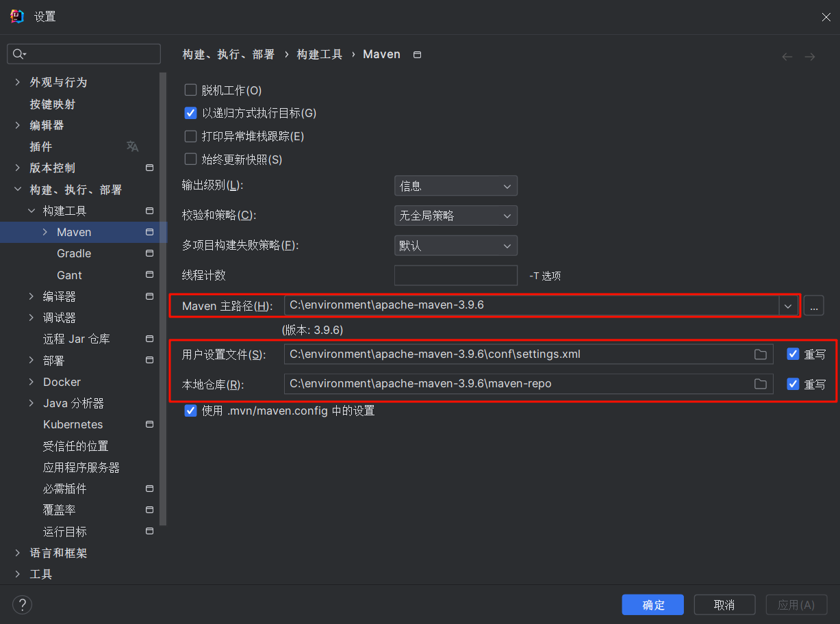
Task: Select 插件 in settings tree
Action: click(41, 146)
